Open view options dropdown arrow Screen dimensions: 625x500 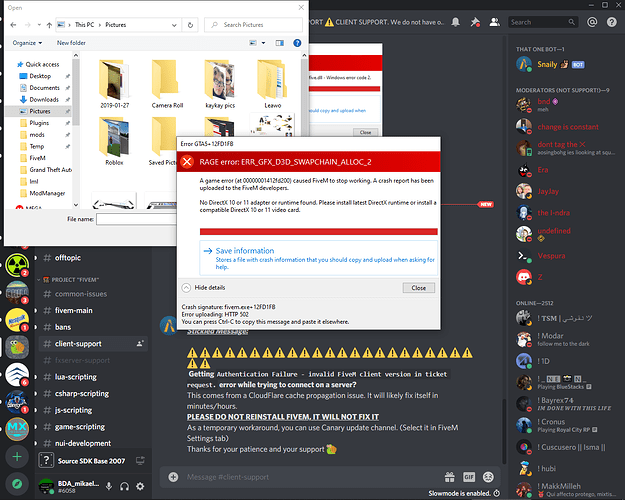point(263,43)
